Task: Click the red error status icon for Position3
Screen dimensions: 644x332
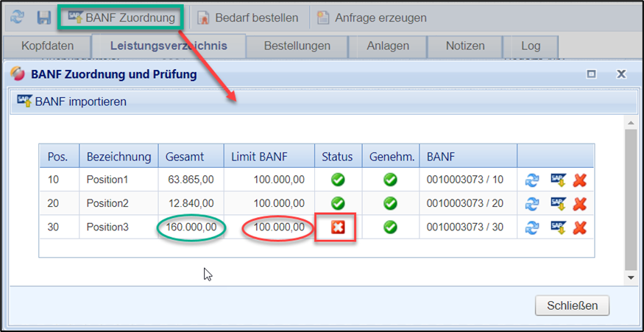Action: 338,227
